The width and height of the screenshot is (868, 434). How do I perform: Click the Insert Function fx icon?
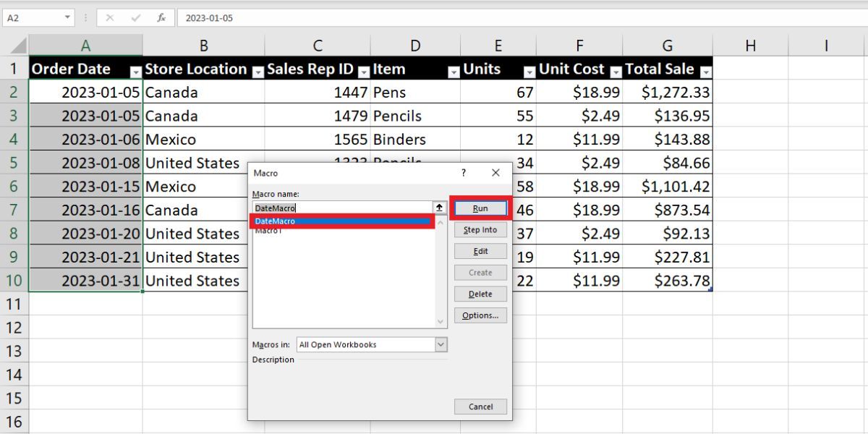tap(161, 17)
